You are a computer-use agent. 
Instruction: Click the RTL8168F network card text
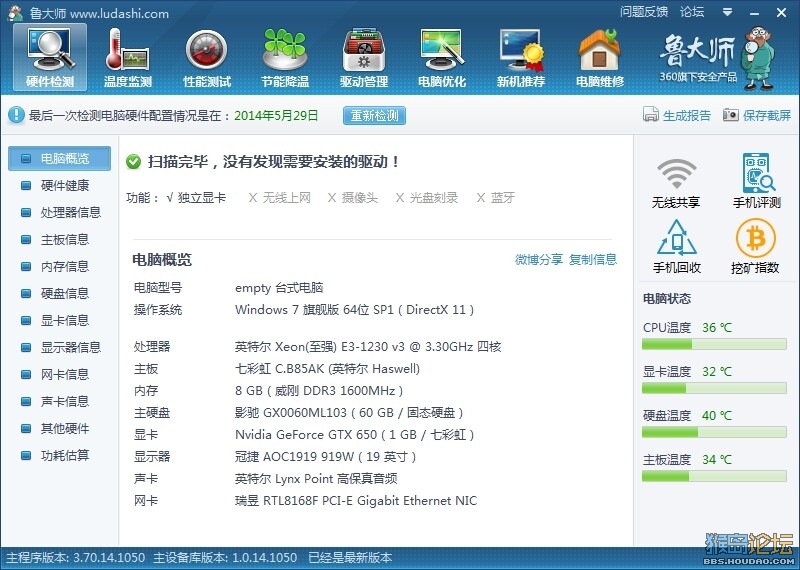click(x=356, y=501)
